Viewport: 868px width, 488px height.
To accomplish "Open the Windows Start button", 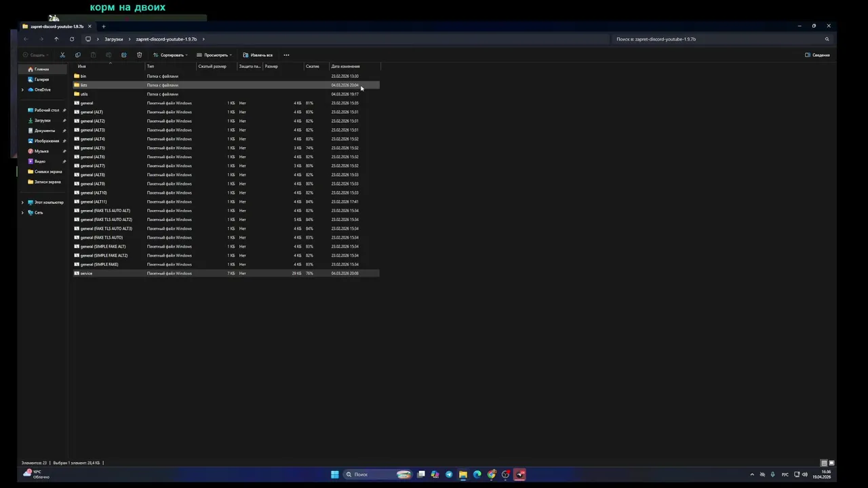I will point(335,474).
